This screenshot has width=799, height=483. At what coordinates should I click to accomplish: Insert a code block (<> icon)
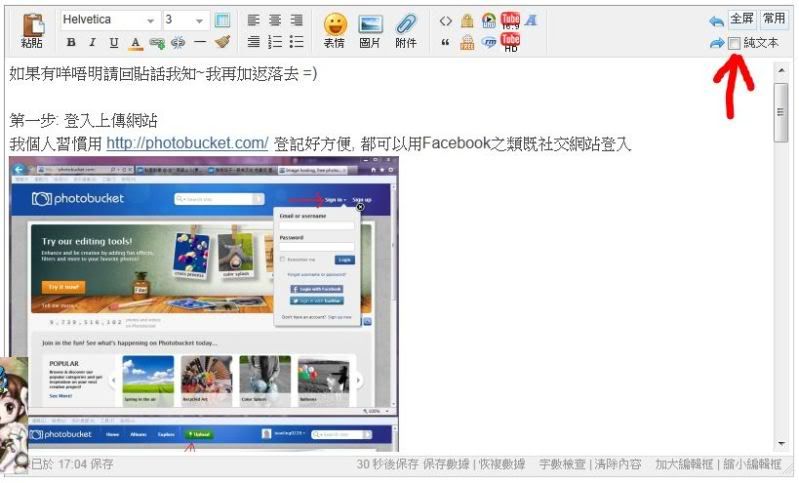[x=445, y=21]
